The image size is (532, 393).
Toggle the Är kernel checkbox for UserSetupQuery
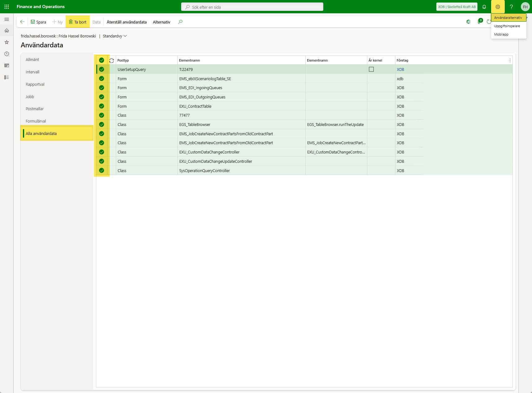click(x=371, y=69)
